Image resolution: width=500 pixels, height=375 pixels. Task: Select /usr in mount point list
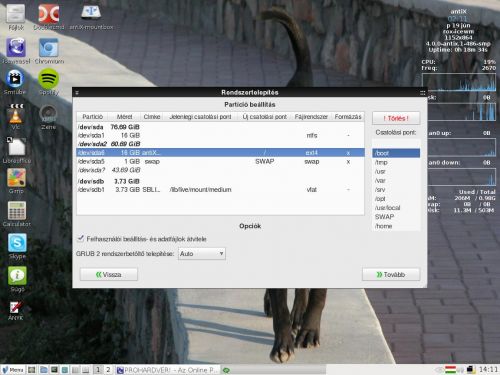[396, 171]
